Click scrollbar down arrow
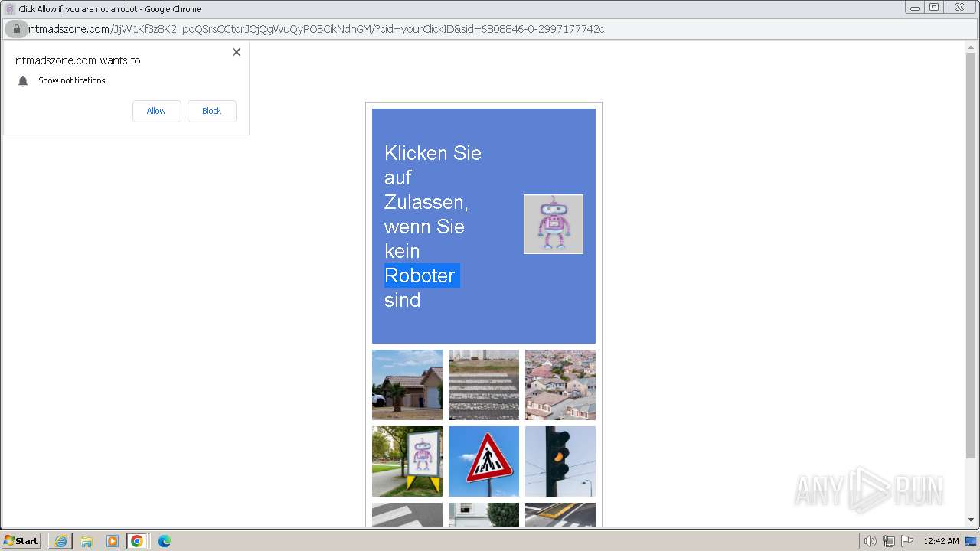The image size is (980, 551). point(971,520)
